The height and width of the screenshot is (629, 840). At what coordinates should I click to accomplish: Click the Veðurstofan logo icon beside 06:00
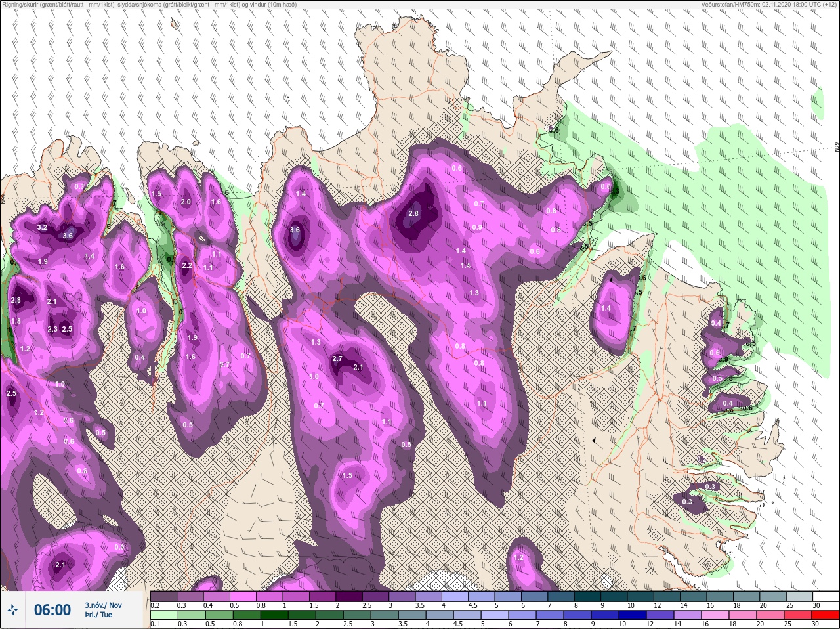pyautogui.click(x=14, y=610)
